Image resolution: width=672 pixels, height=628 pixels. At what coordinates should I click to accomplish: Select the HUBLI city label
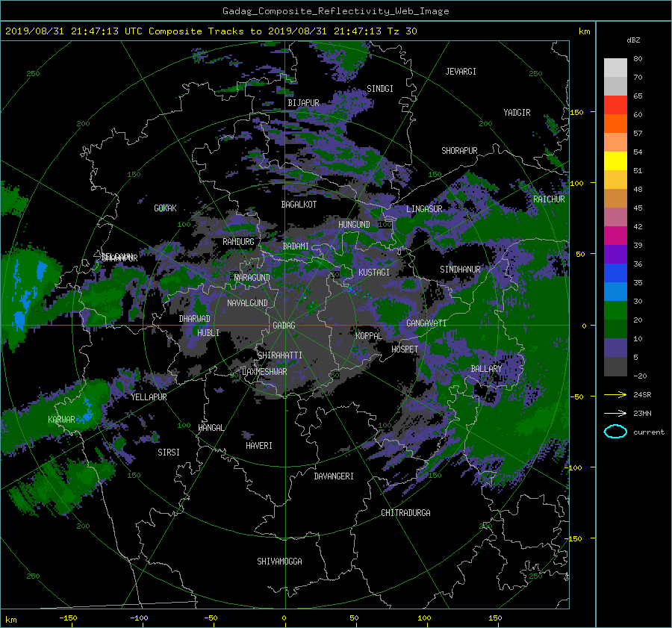pyautogui.click(x=208, y=333)
